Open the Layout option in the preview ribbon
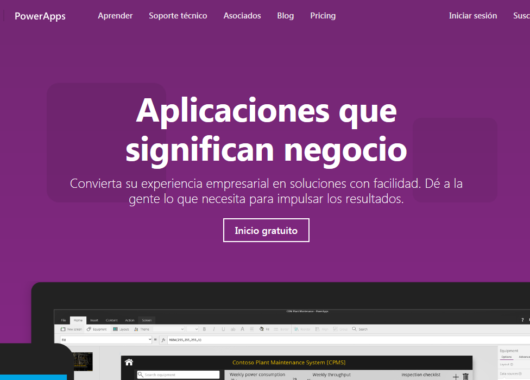The height and width of the screenshot is (380, 530). 121,329
